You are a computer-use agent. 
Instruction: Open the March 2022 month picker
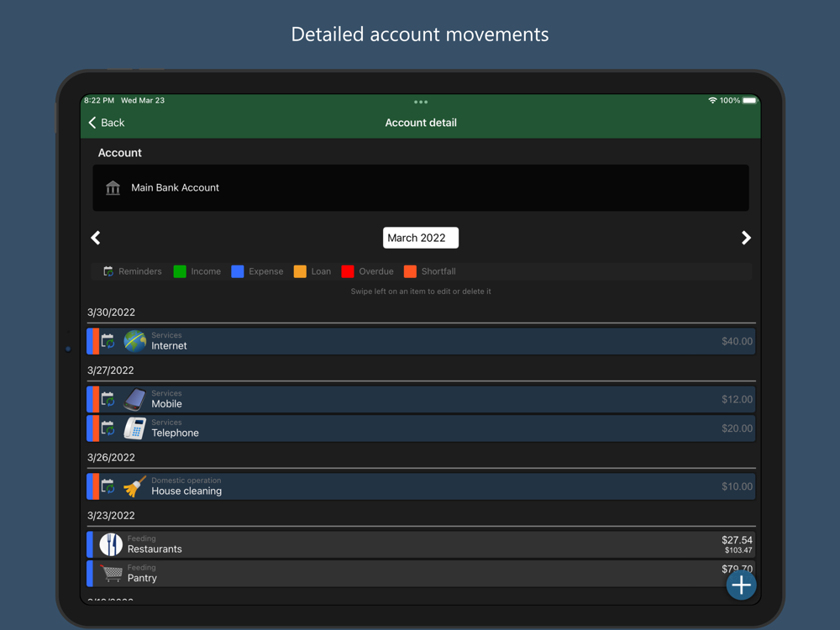pos(421,238)
